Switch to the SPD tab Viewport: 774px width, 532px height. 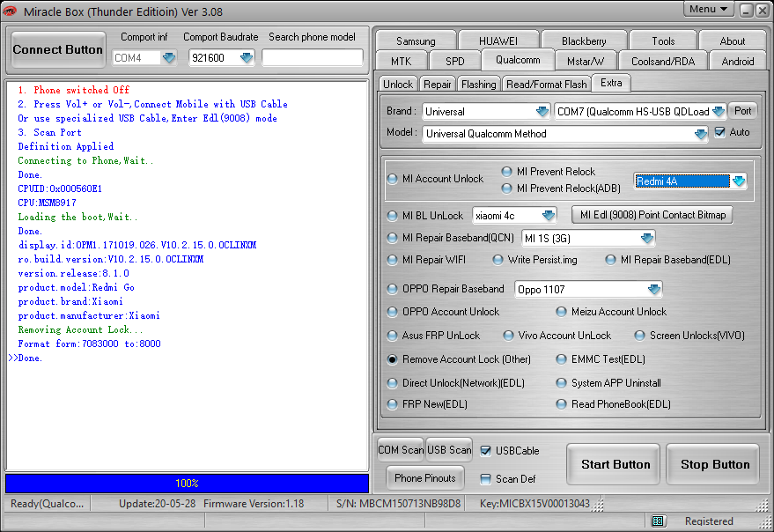454,62
